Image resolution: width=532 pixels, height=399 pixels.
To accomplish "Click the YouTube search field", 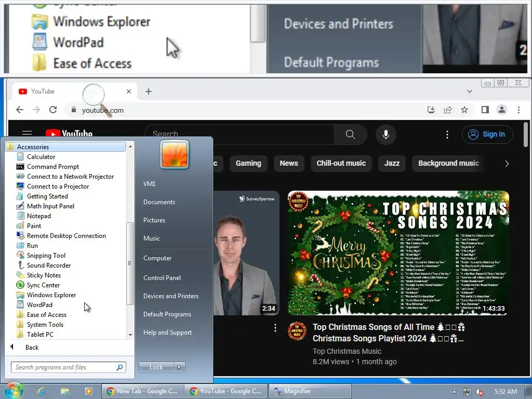I will tap(239, 135).
